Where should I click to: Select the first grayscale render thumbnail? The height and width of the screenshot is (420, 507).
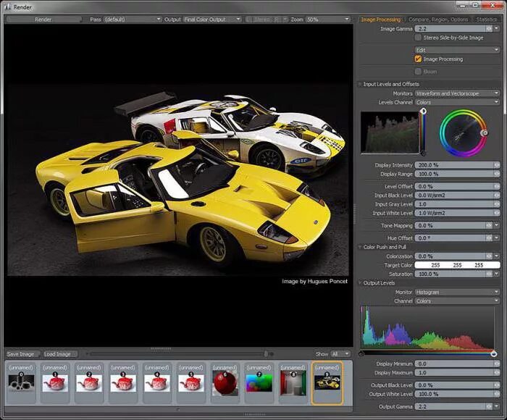20,382
